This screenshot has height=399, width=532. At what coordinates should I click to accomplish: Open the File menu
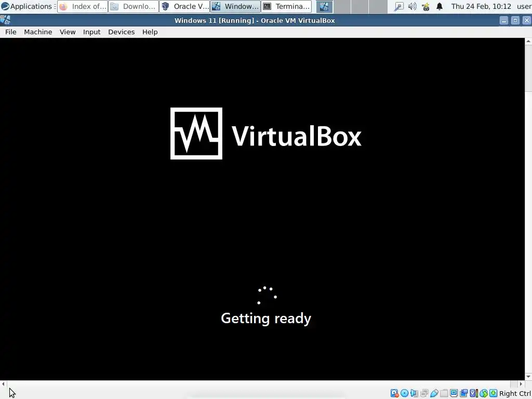[10, 32]
